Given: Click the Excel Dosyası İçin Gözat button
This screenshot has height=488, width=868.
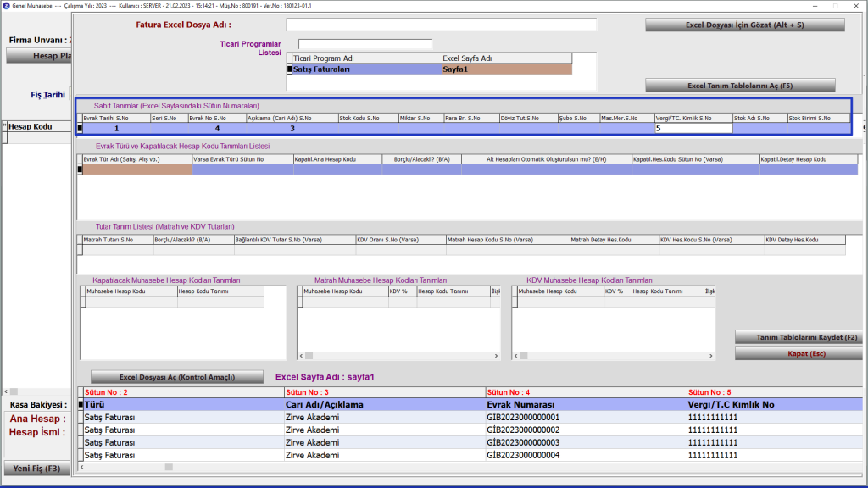Looking at the screenshot, I should click(744, 25).
